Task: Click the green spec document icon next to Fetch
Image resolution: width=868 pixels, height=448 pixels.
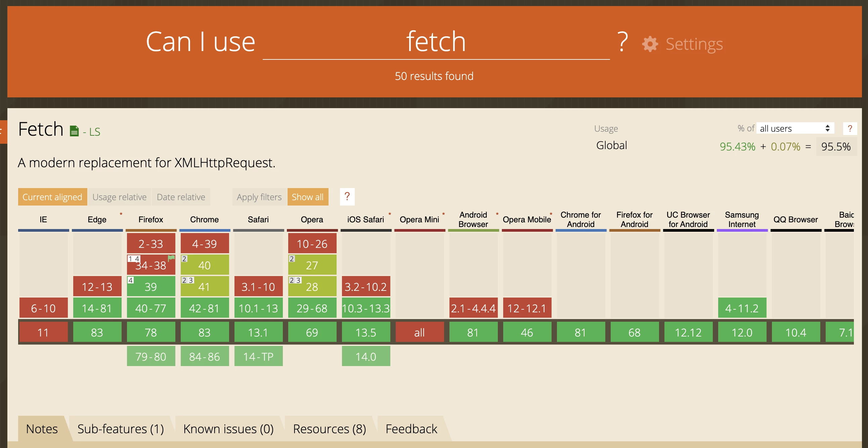Action: [x=74, y=131]
